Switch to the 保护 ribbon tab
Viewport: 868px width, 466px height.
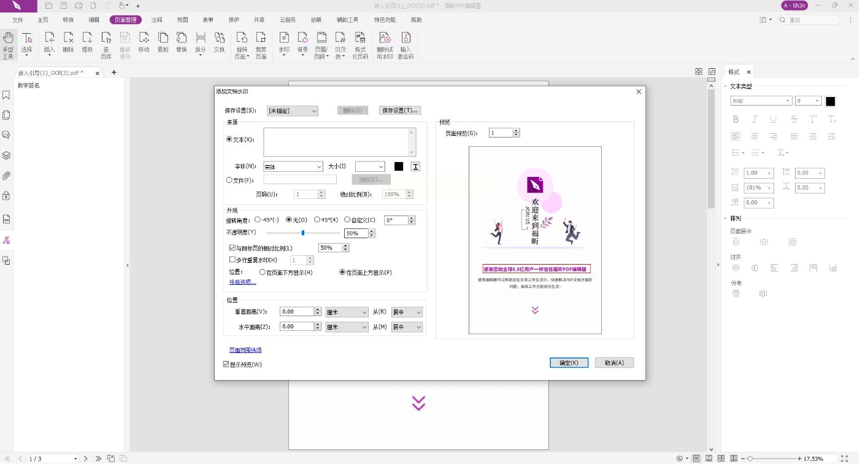[234, 20]
